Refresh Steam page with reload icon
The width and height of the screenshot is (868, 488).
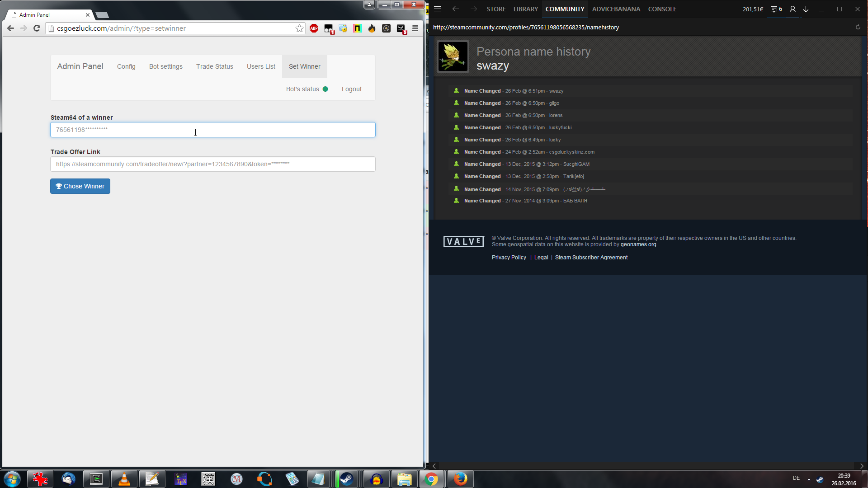(x=858, y=27)
